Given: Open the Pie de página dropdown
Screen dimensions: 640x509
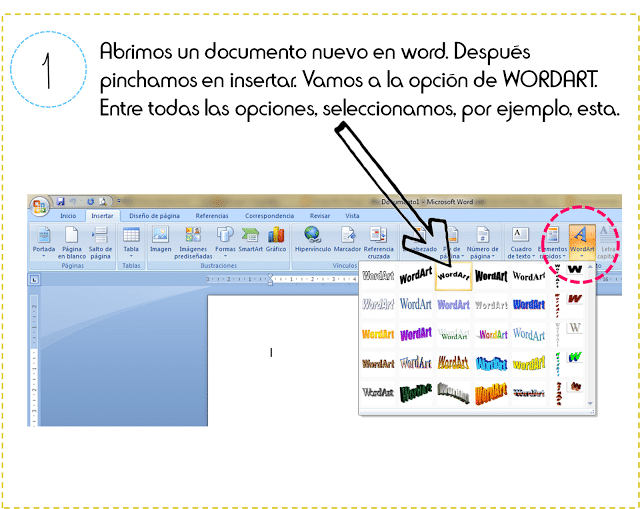Looking at the screenshot, I should 452,243.
